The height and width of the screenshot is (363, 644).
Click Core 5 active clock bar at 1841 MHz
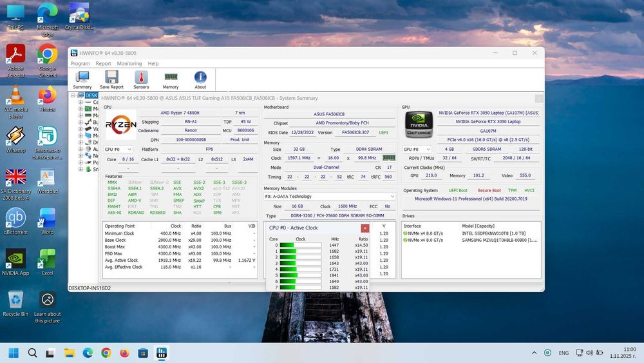301,275
